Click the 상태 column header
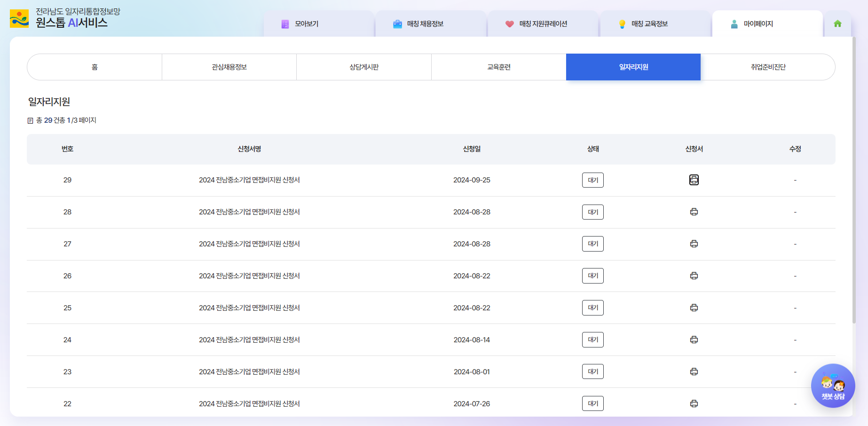 (593, 149)
